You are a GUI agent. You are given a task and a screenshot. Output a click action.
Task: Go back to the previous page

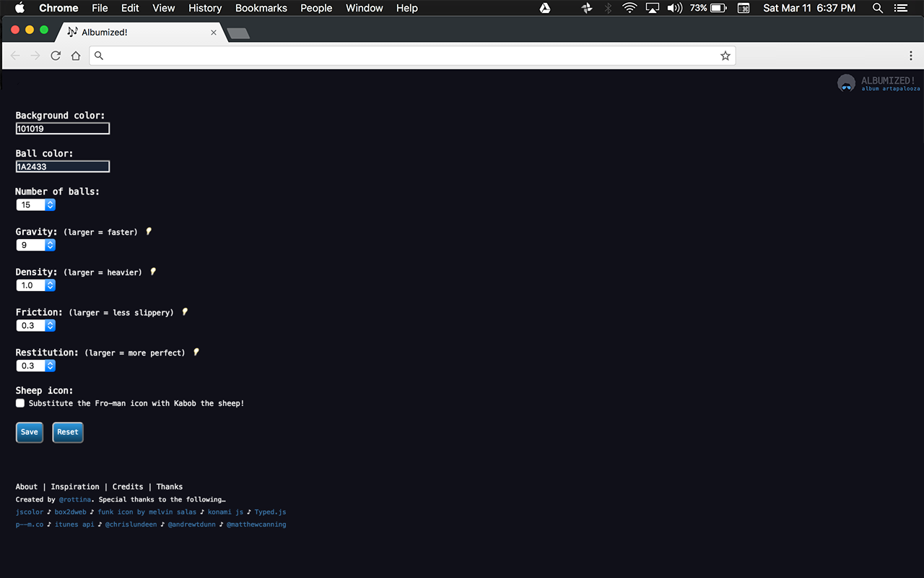(x=15, y=56)
